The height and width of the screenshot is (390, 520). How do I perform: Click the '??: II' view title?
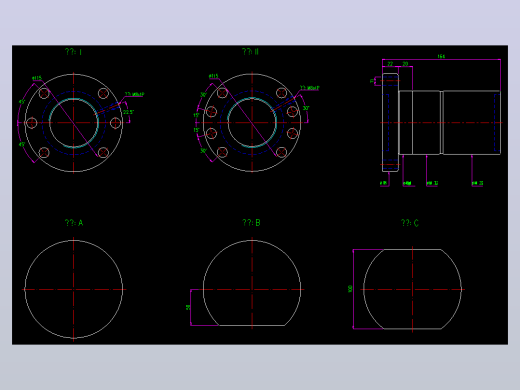tap(250, 52)
